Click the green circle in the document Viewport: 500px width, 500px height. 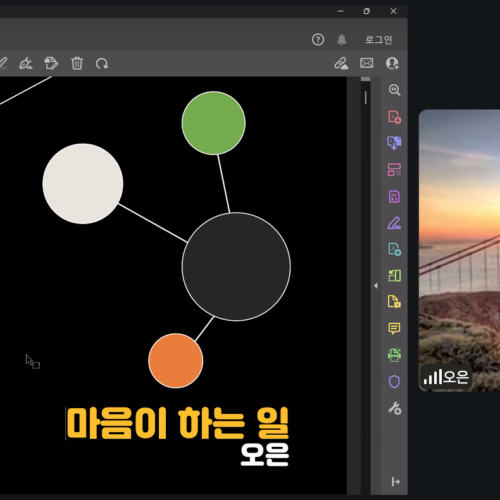(213, 123)
